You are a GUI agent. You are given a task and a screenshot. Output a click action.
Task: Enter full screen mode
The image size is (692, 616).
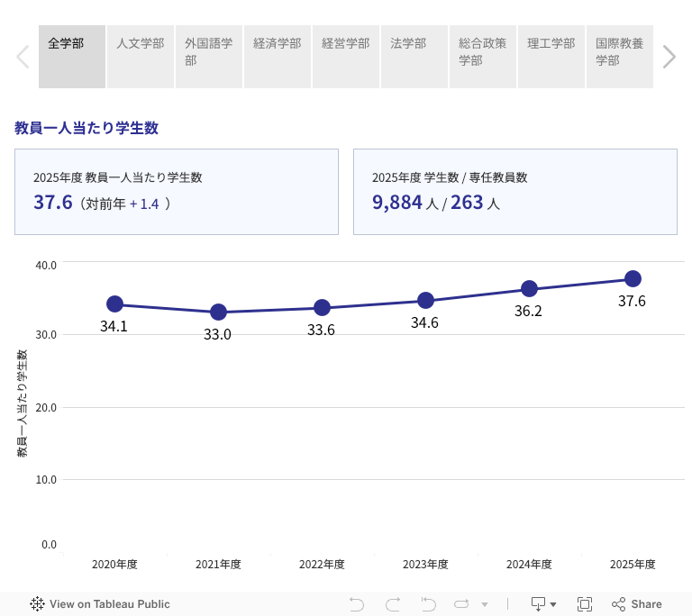(x=584, y=604)
